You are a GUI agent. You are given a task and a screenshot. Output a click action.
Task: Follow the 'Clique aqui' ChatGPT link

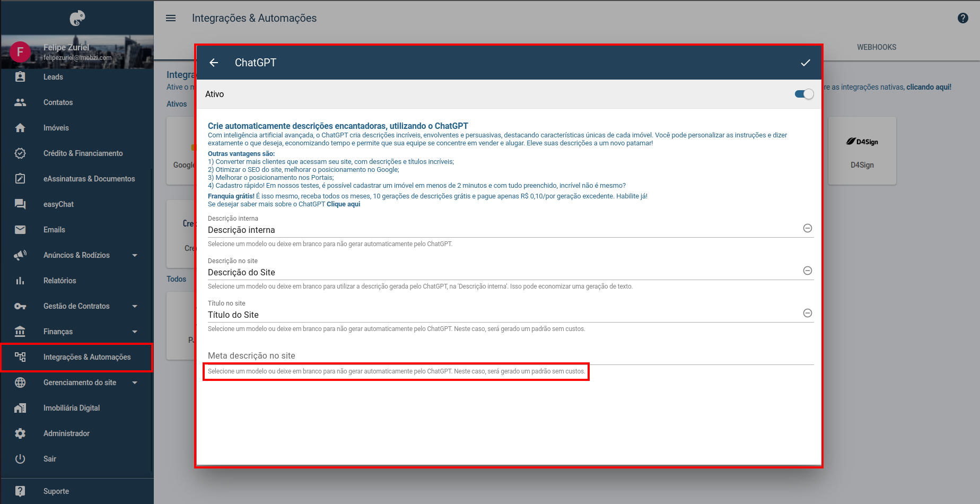[x=343, y=204]
